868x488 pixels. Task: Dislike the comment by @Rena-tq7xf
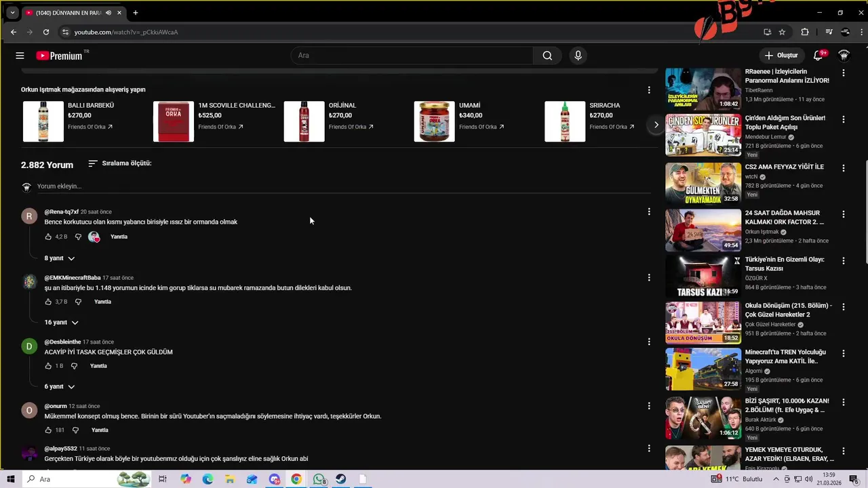pyautogui.click(x=78, y=237)
